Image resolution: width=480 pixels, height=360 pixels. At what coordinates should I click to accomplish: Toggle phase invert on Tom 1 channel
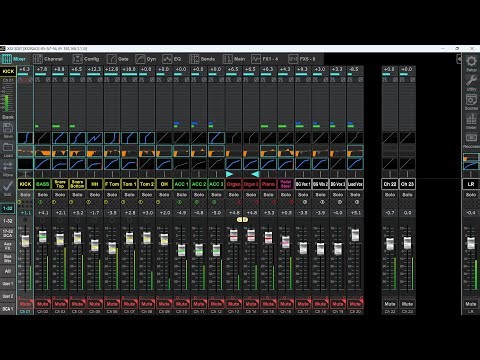(x=134, y=80)
